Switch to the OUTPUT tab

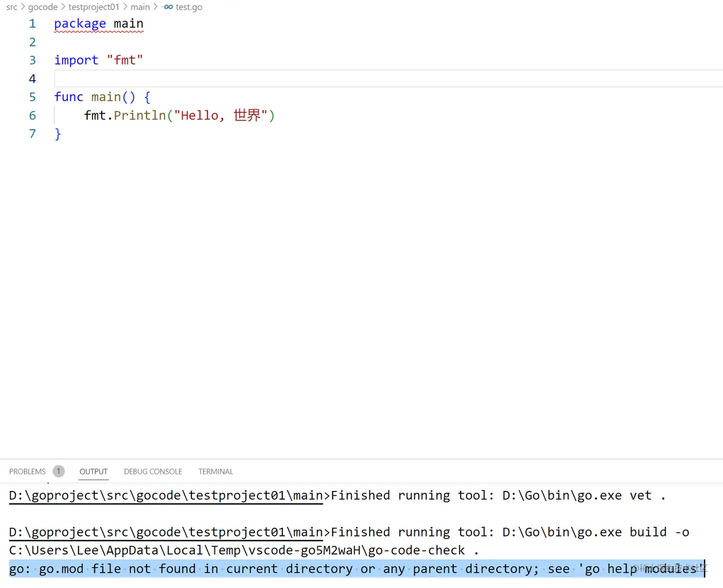click(94, 471)
